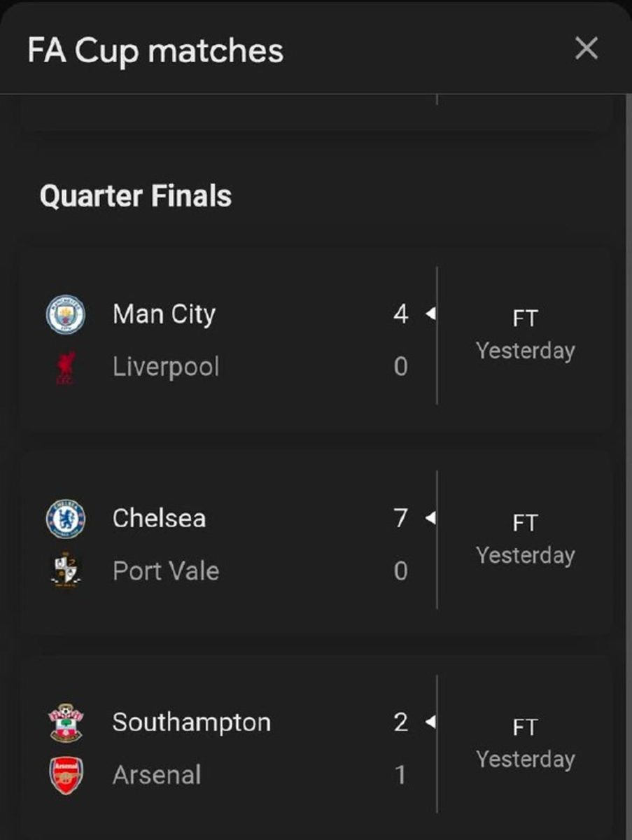Open FT status of Southampton vs Arsenal

[525, 728]
